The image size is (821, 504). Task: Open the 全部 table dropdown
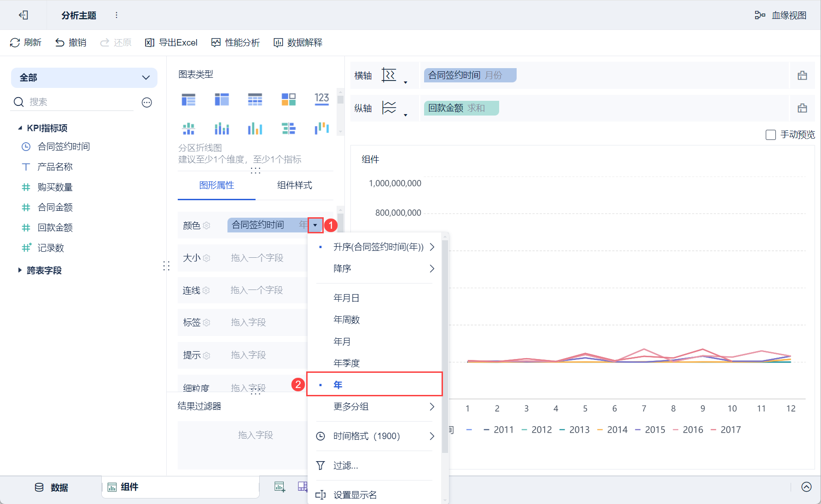tap(84, 78)
